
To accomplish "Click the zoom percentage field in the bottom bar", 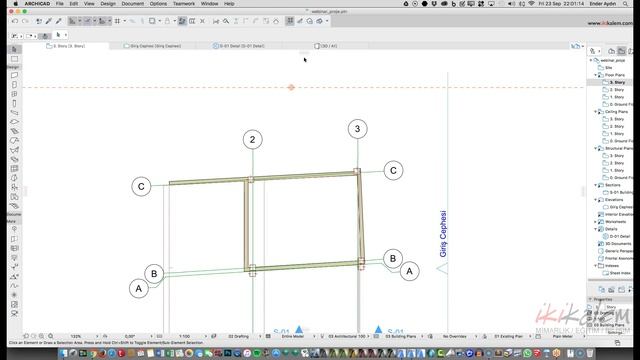I will pyautogui.click(x=76, y=336).
